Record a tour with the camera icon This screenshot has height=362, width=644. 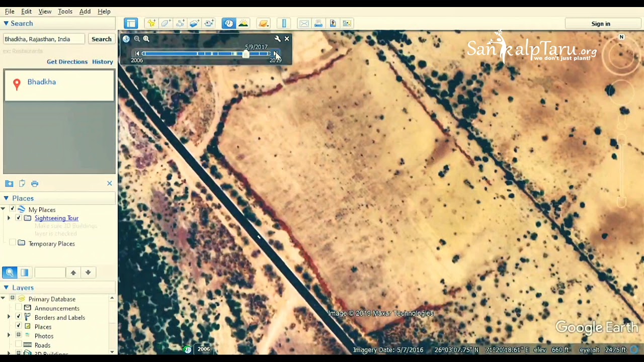coord(209,23)
